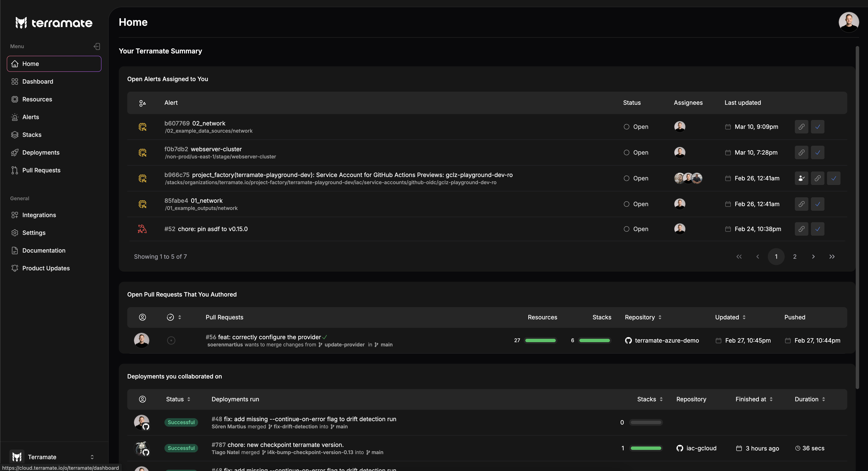Jump to last alerts page

(x=832, y=257)
